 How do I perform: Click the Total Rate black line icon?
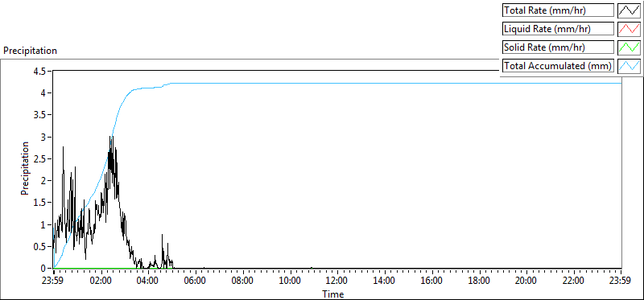[629, 10]
